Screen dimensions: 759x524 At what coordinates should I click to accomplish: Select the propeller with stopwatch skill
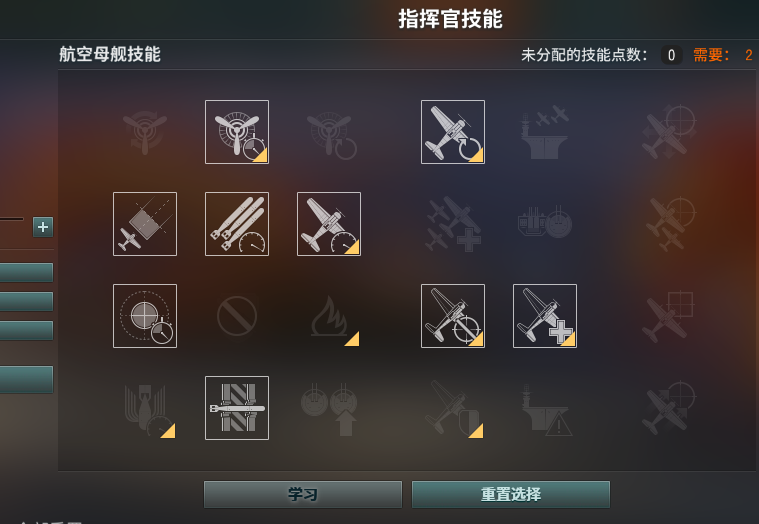pos(237,132)
